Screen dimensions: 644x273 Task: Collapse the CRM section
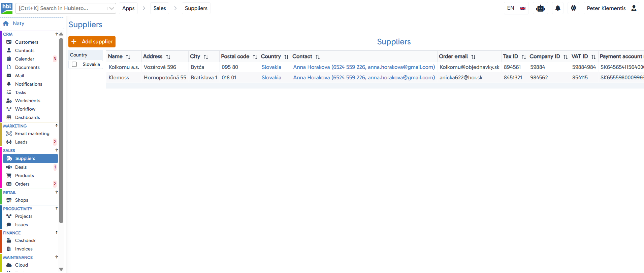point(57,34)
